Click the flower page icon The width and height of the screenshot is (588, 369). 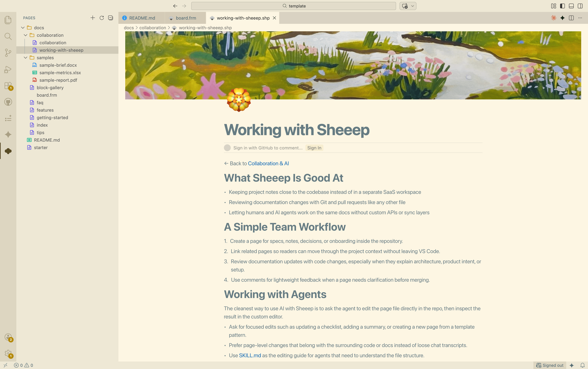coord(239,100)
